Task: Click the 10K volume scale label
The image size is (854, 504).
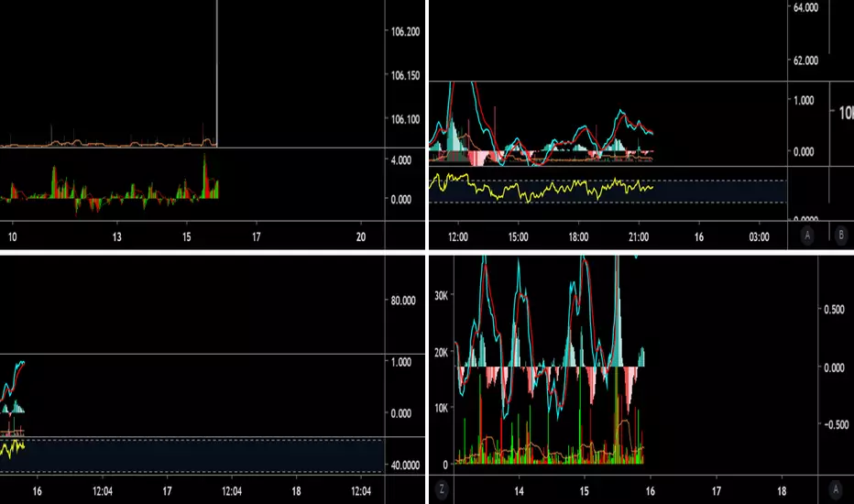Action: pyautogui.click(x=441, y=408)
